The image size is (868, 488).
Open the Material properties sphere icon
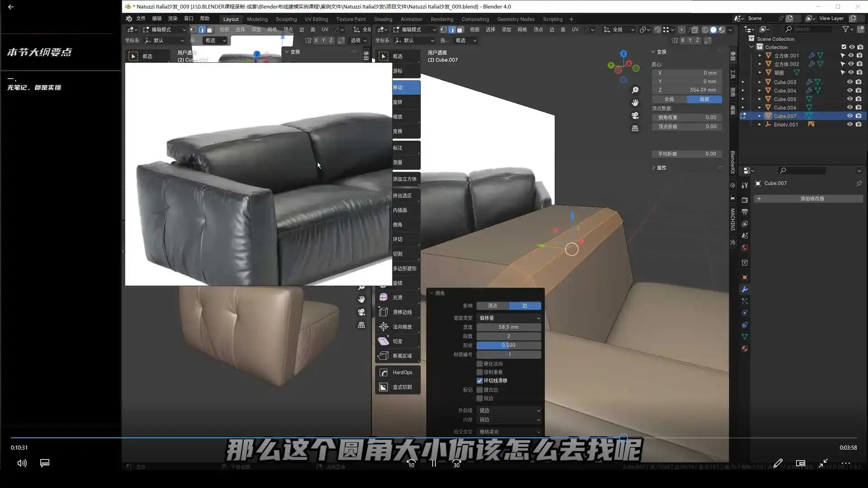click(745, 349)
